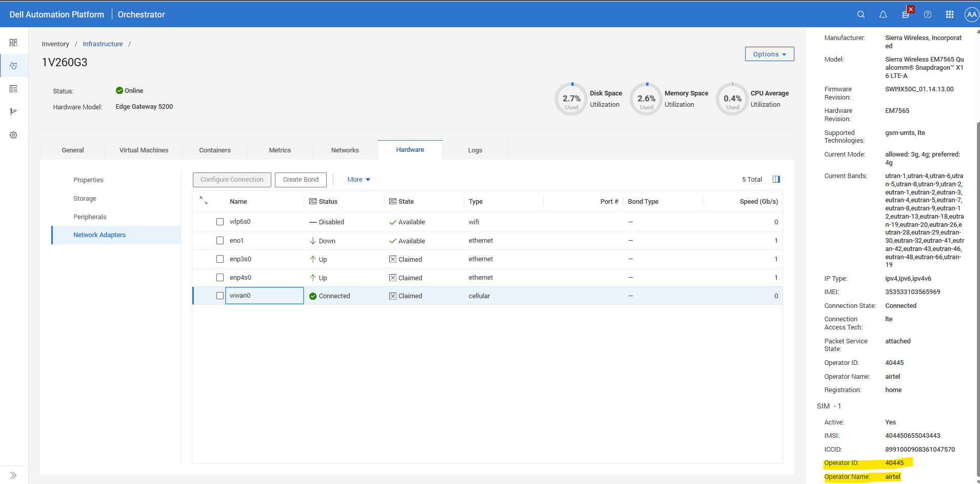Switch to the Networks tab

345,150
